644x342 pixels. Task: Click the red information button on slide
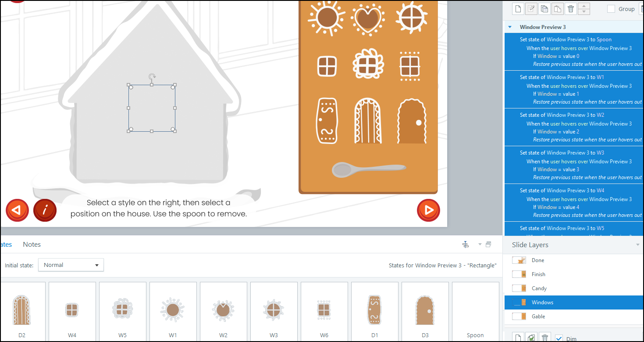click(45, 210)
